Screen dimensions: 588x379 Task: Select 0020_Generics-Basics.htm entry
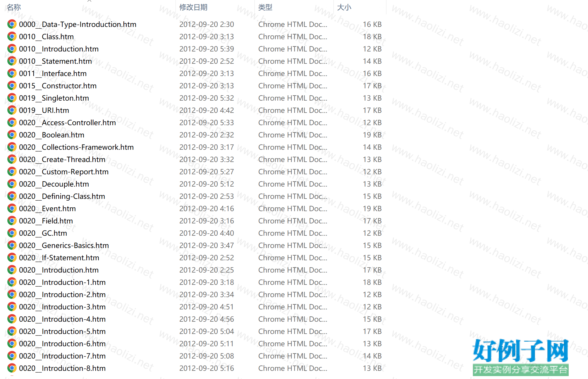64,245
